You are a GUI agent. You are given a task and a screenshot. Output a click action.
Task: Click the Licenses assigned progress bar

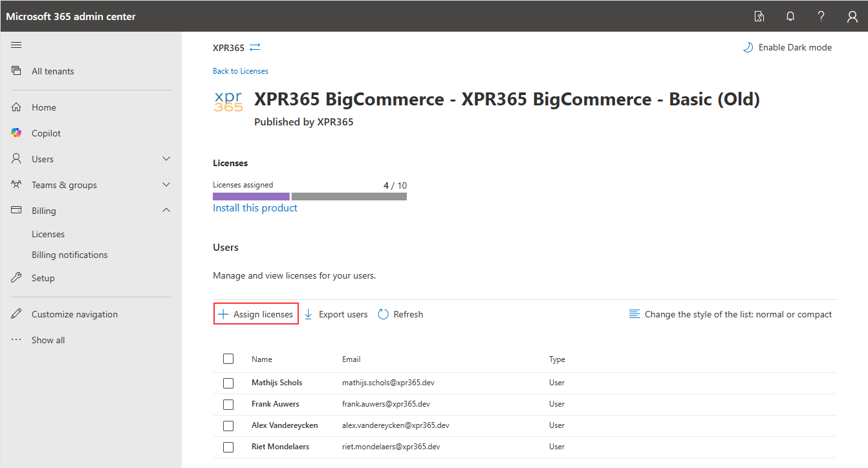tap(309, 197)
